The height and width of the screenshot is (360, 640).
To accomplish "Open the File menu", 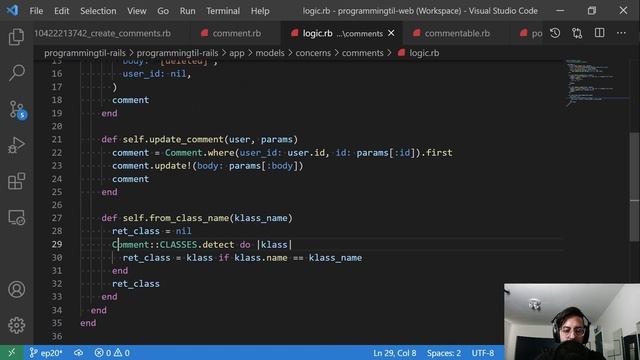I will coord(36,11).
